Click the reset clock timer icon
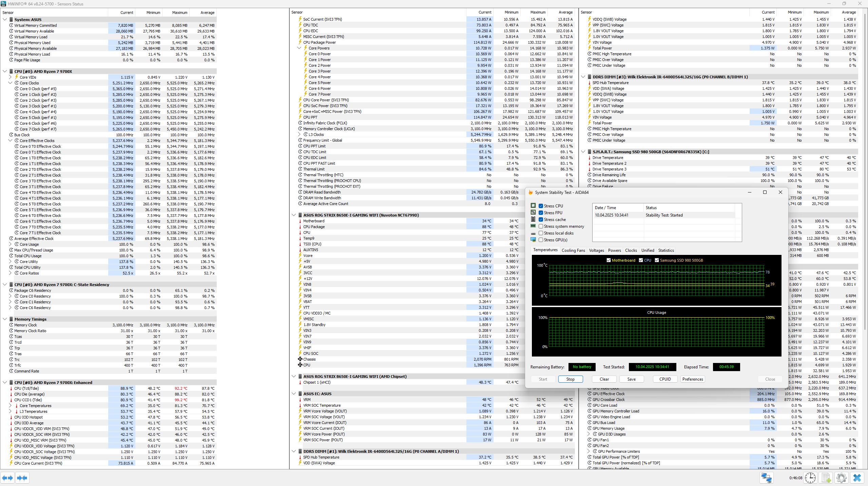 810,478
